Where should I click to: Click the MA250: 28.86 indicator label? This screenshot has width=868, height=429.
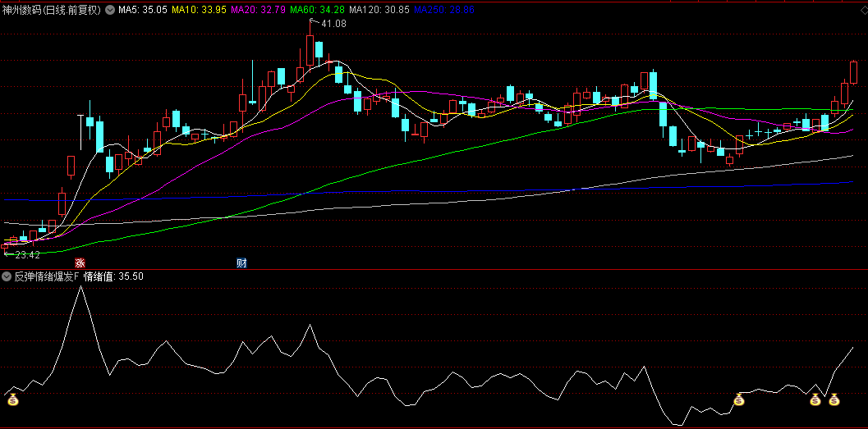[x=444, y=10]
